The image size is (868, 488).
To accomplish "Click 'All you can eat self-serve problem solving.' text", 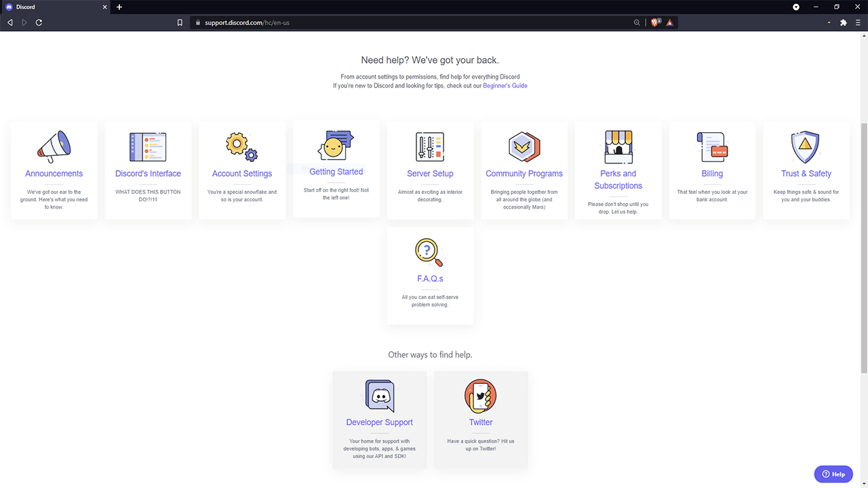I will (x=430, y=301).
